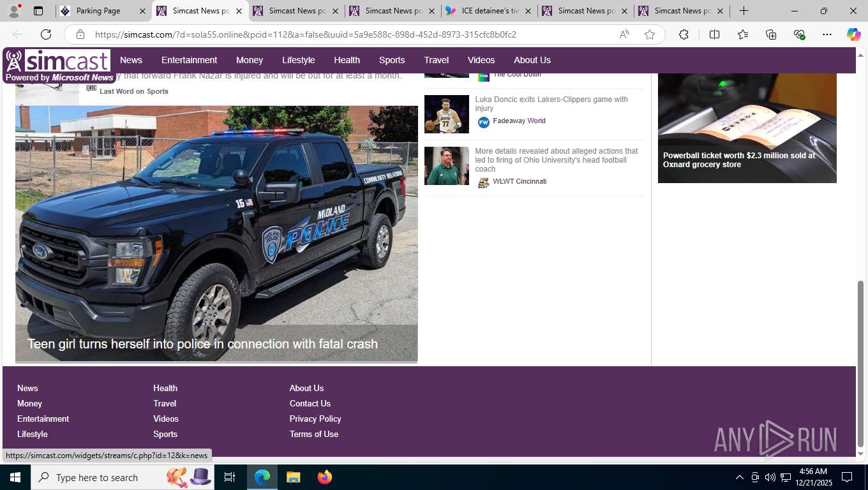Screen dimensions: 868x490
Task: Open footer Lifestyle link
Action: [x=33, y=434]
